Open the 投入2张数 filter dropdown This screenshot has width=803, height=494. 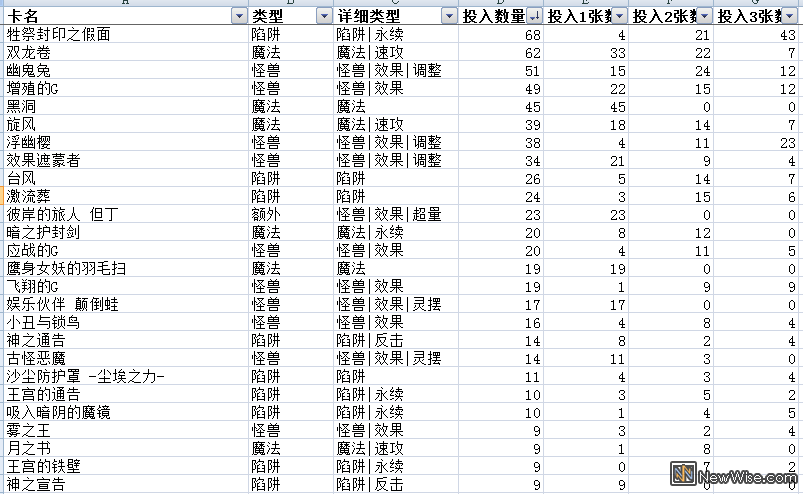click(705, 16)
